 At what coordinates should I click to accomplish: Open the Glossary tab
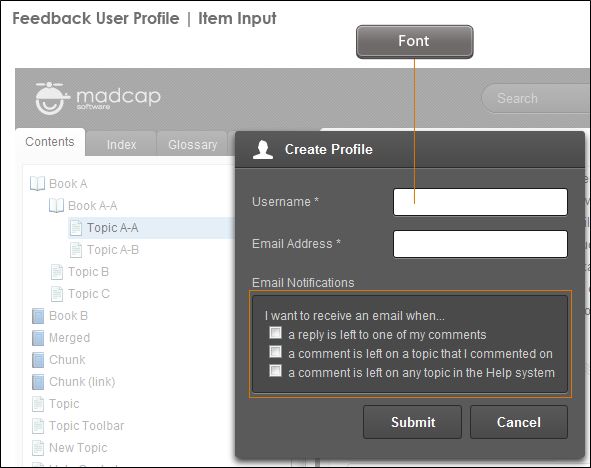(x=192, y=144)
